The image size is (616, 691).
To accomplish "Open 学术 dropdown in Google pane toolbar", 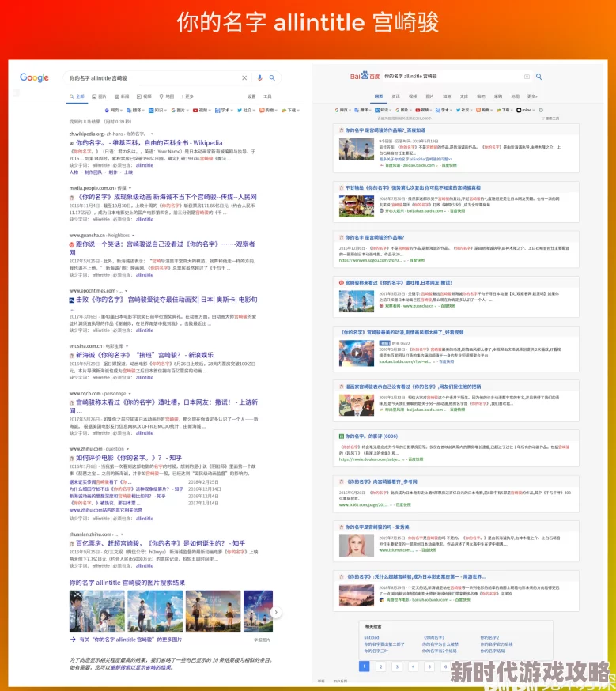I will tap(225, 111).
